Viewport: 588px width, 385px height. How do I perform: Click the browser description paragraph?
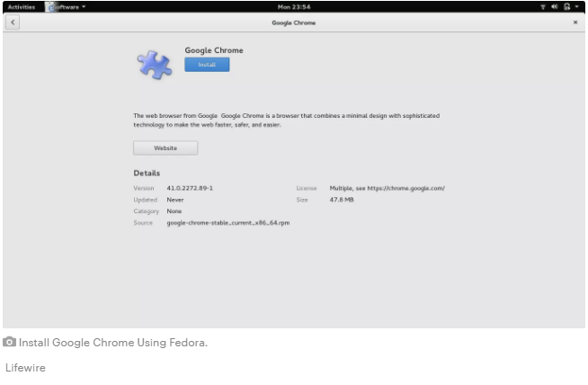click(287, 120)
